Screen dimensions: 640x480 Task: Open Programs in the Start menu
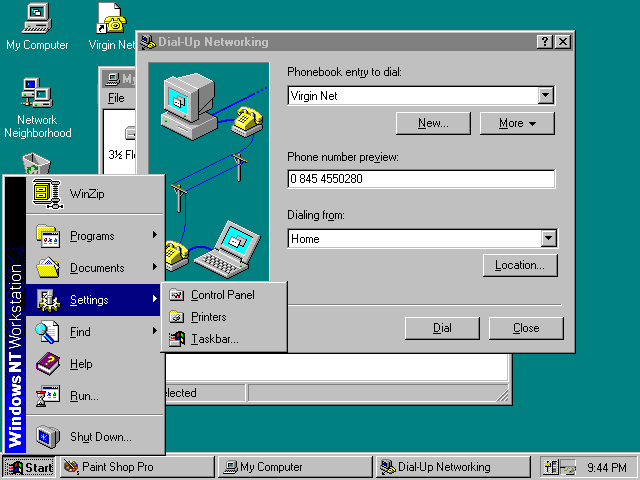(94, 236)
